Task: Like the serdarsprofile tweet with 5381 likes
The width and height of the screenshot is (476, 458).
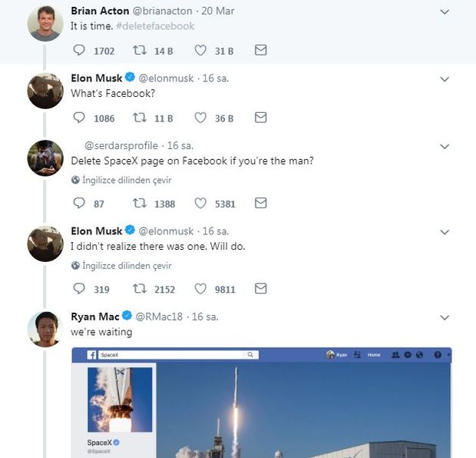Action: 200,203
